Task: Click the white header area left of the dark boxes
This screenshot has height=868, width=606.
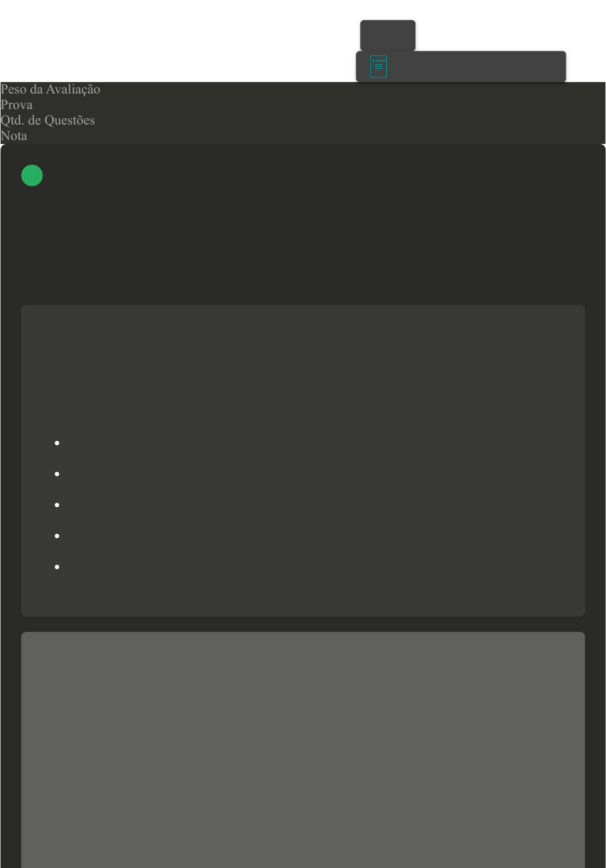Action: pos(178,40)
